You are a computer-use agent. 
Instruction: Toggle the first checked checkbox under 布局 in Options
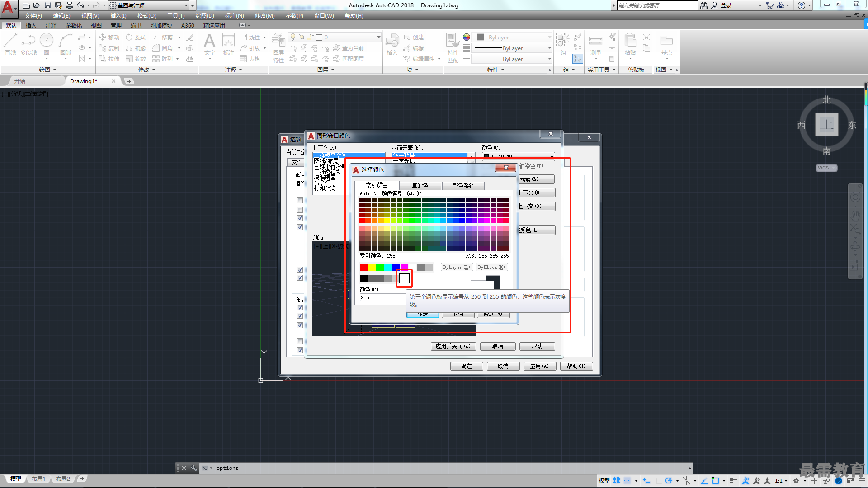(x=300, y=308)
